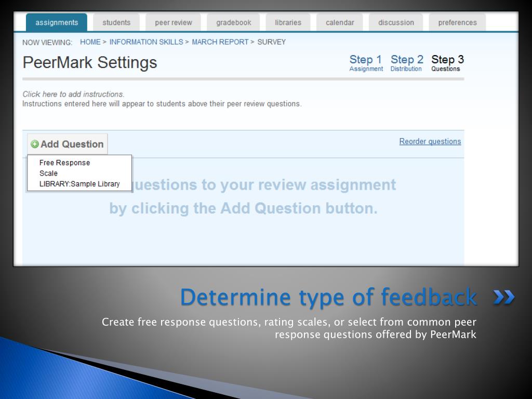Viewport: 532px width, 399px height.
Task: Click the SURVEY breadcrumb text
Action: (x=271, y=42)
